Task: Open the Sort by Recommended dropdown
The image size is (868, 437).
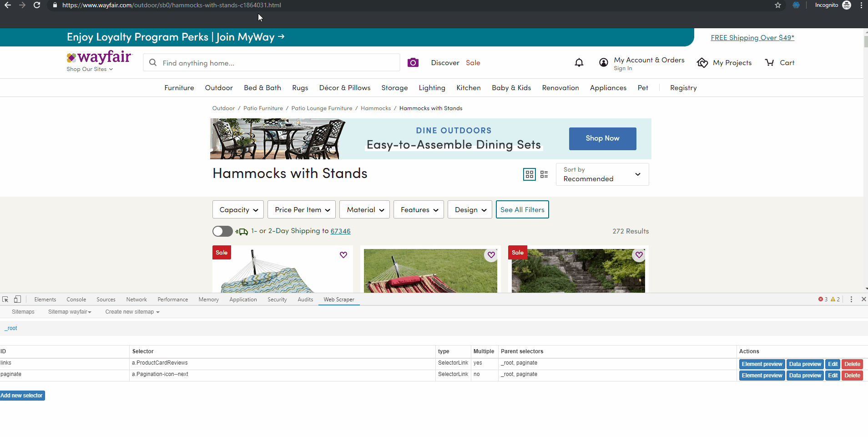Action: coord(601,174)
